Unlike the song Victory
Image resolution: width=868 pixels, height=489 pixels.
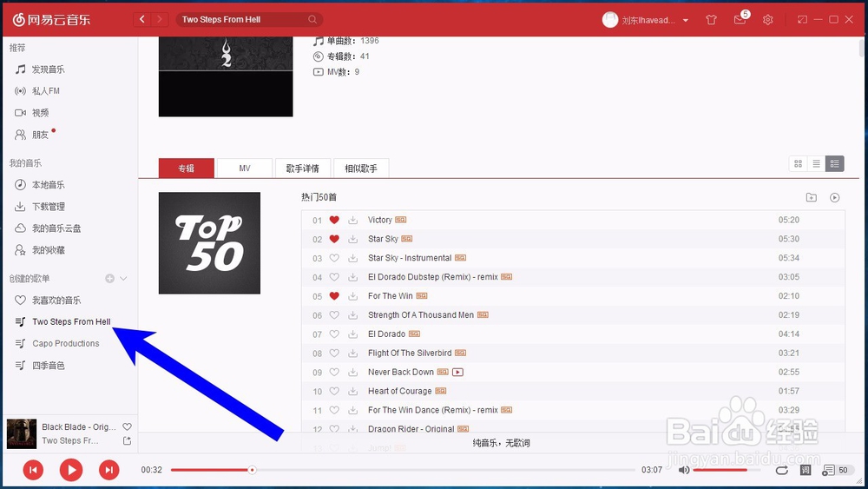tap(334, 220)
